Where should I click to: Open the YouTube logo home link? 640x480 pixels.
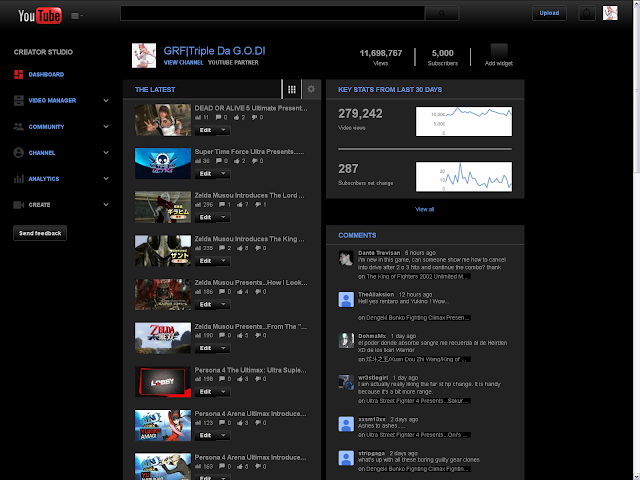(x=40, y=16)
